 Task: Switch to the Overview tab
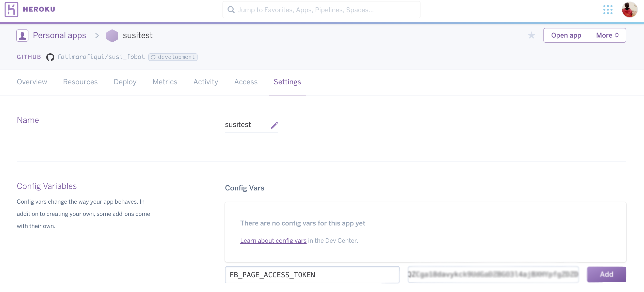coord(32,82)
